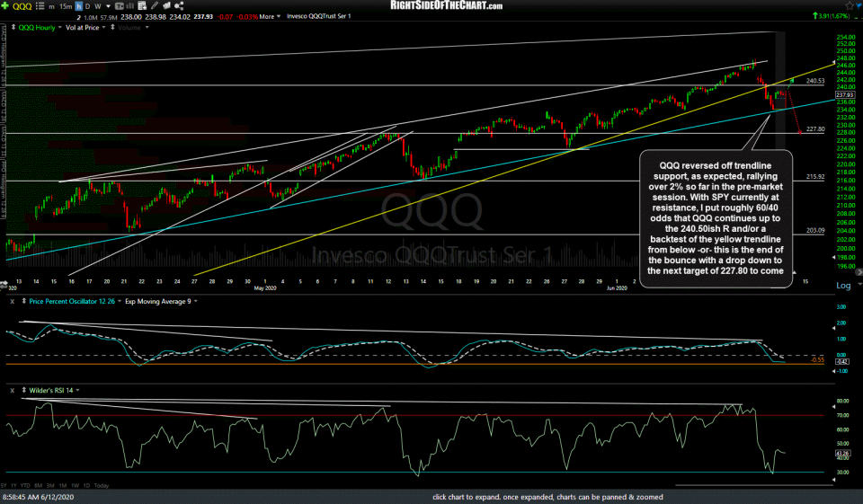863x504 pixels.
Task: Click the move arrows icon beside Volume
Action: (x=112, y=27)
